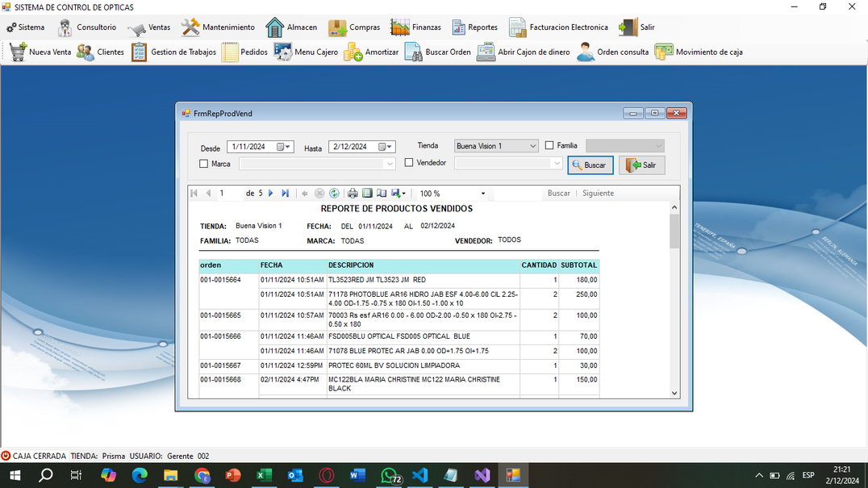
Task: Open the Mantenimiento menu
Action: point(218,27)
